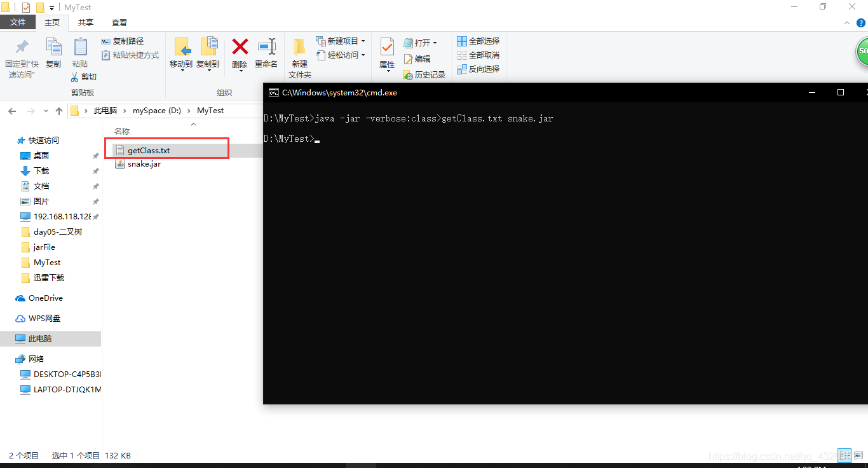The image size is (868, 468).
Task: Switch to View (查看) ribbon tab
Action: point(119,22)
